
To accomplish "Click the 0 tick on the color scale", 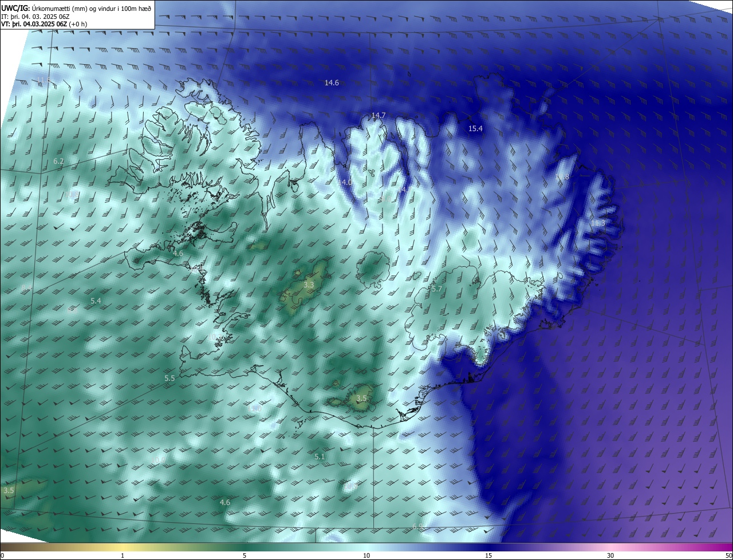I will (2, 556).
